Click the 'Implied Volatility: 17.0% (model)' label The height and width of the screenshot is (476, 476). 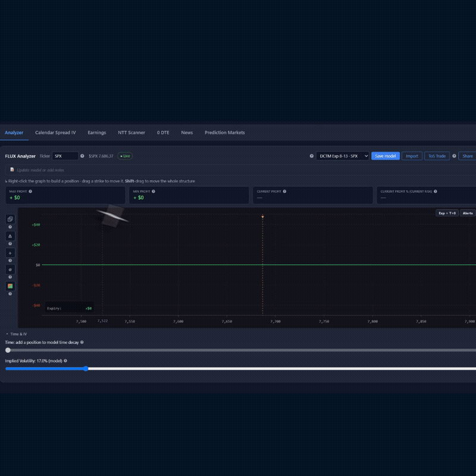click(34, 361)
